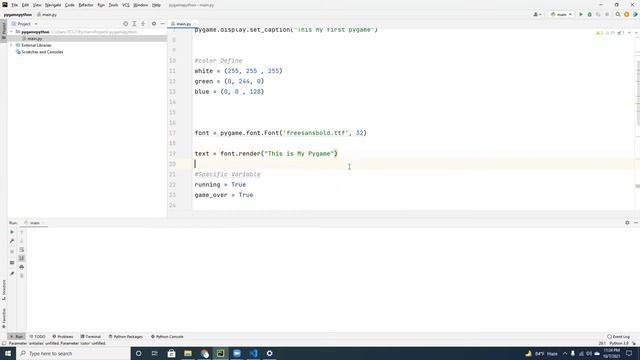Open the Python Packages tool window

coord(126,337)
